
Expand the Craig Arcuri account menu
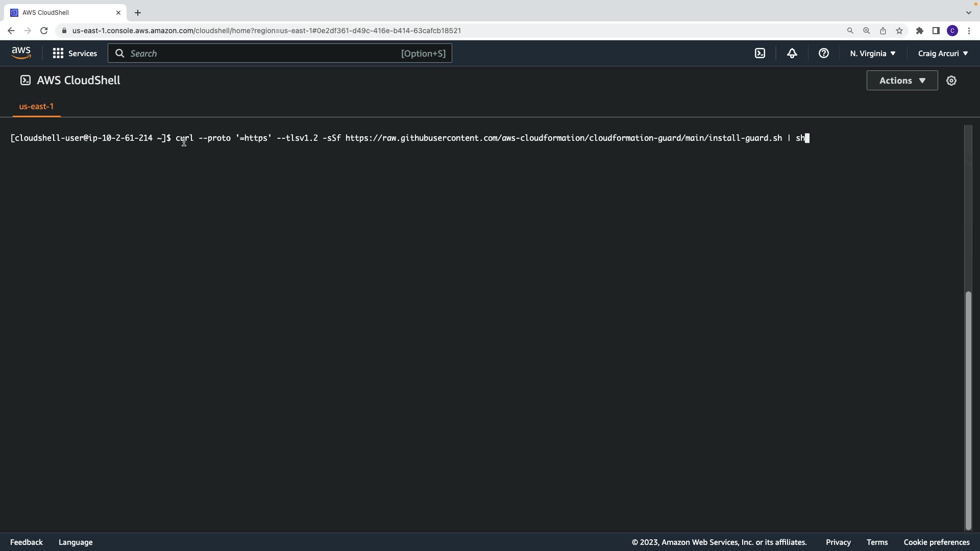[x=942, y=54]
